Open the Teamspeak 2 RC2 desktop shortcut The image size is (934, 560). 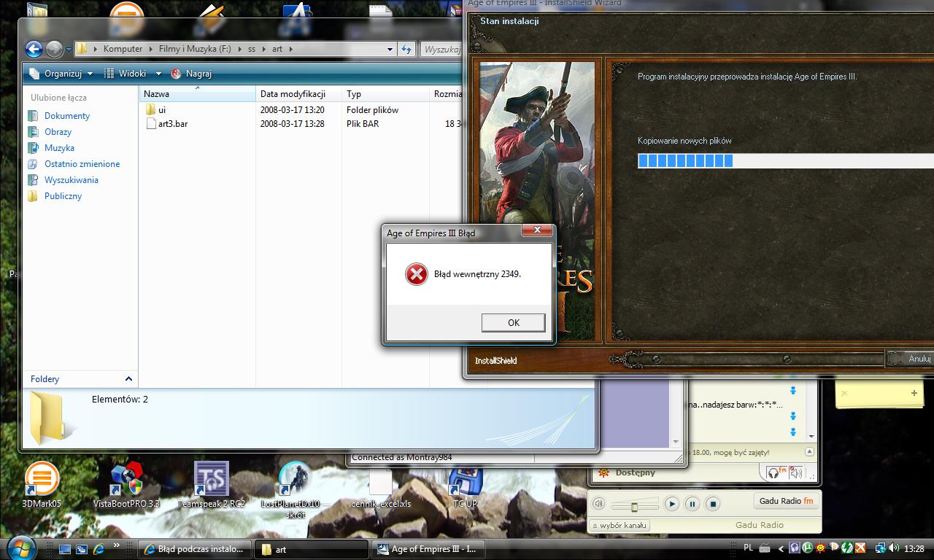(x=212, y=486)
